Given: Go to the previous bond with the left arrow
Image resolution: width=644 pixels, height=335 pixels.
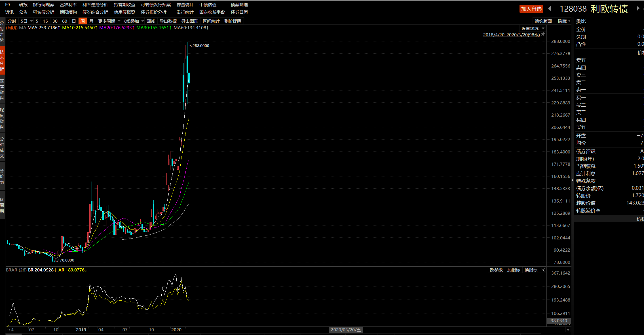Looking at the screenshot, I should pyautogui.click(x=550, y=9).
